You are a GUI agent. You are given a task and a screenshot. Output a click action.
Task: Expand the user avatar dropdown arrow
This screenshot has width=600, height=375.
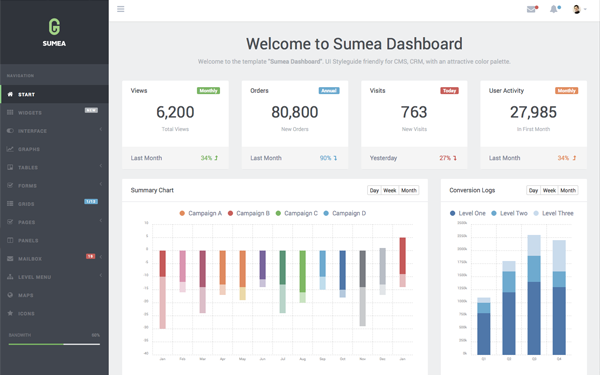(585, 9)
